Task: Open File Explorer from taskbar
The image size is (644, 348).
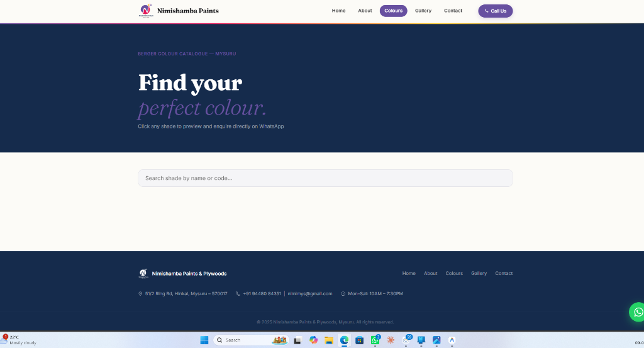Action: 328,340
